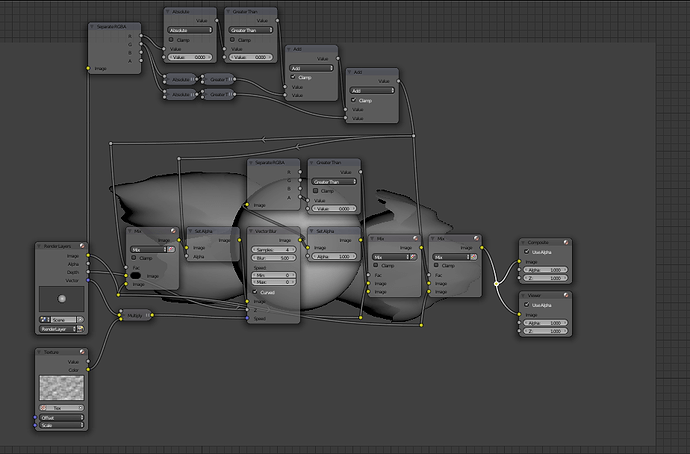Open Add operation dropdown on rightmost Add node
This screenshot has width=690, height=454.
pos(372,91)
